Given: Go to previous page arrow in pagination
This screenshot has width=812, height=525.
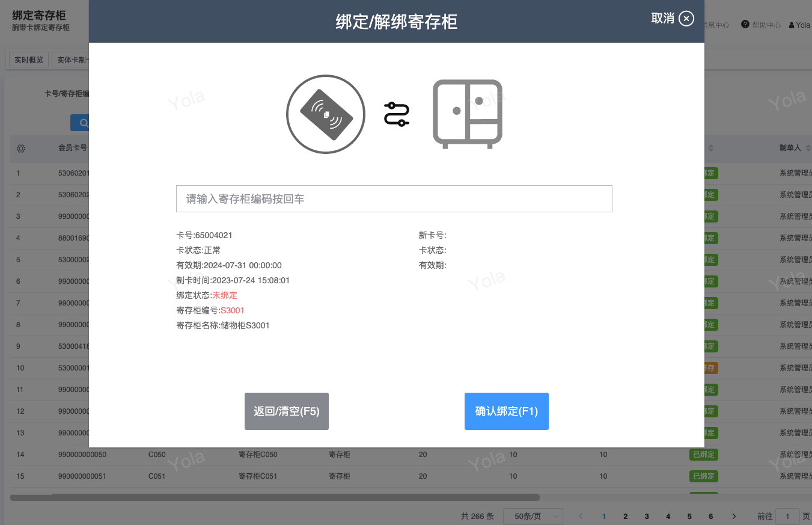Looking at the screenshot, I should [581, 517].
